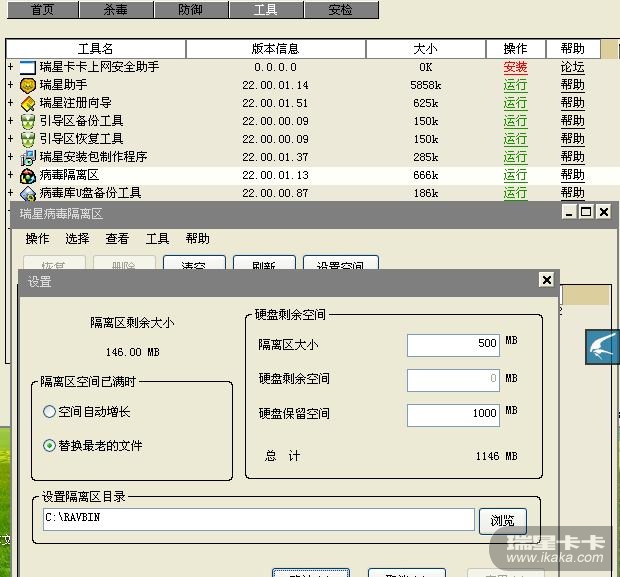Click the 版本信息 column header
The image size is (620, 577).
(x=276, y=49)
